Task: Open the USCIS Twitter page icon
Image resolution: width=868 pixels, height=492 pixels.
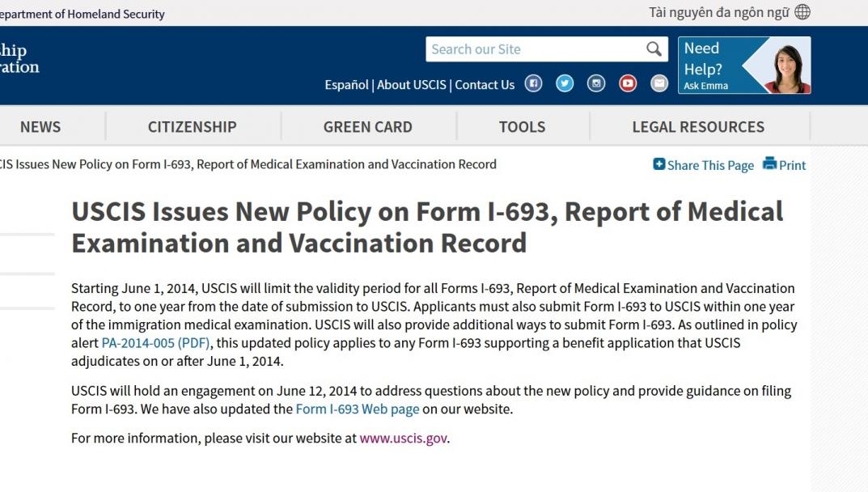Action: [x=565, y=83]
